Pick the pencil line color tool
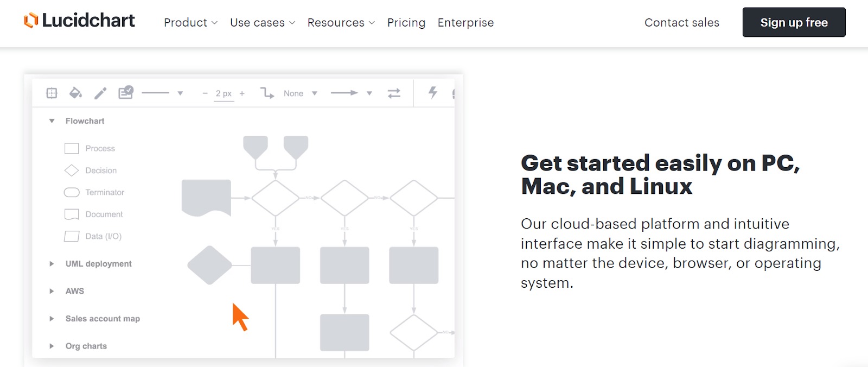868x367 pixels. click(x=100, y=93)
